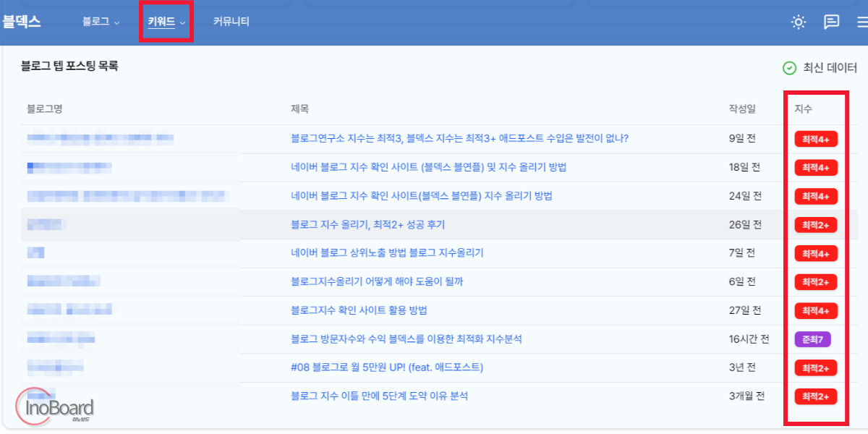Screen dimensions: 868x434
Task: Click the purple 준최7 badge
Action: click(x=813, y=339)
